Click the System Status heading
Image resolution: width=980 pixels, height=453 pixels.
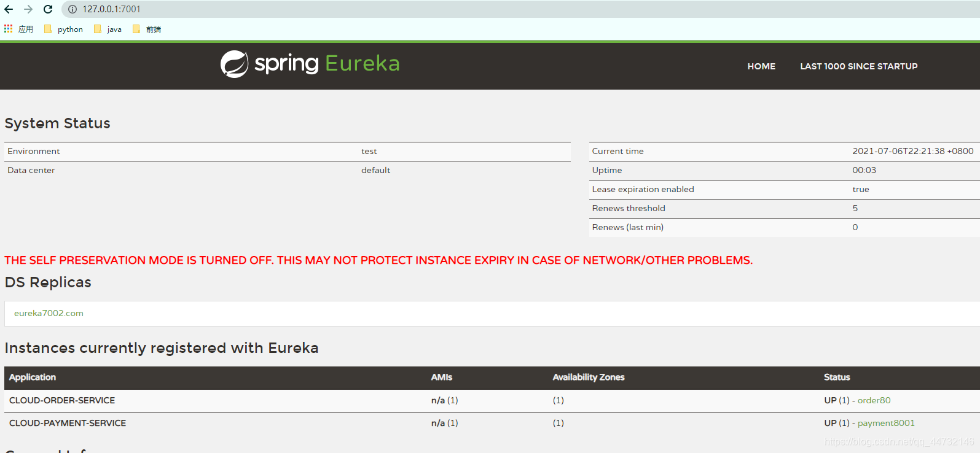click(57, 123)
